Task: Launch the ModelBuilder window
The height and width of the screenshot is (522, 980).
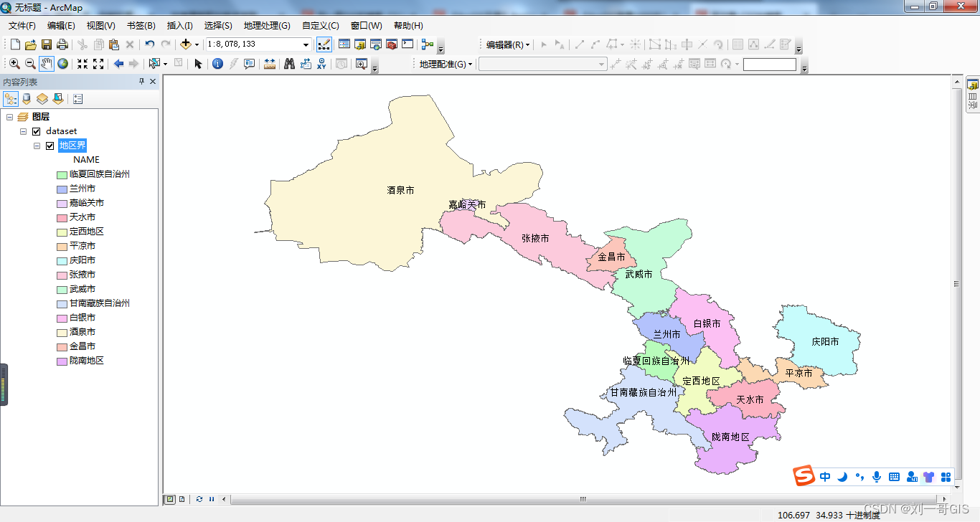Action: pyautogui.click(x=428, y=44)
